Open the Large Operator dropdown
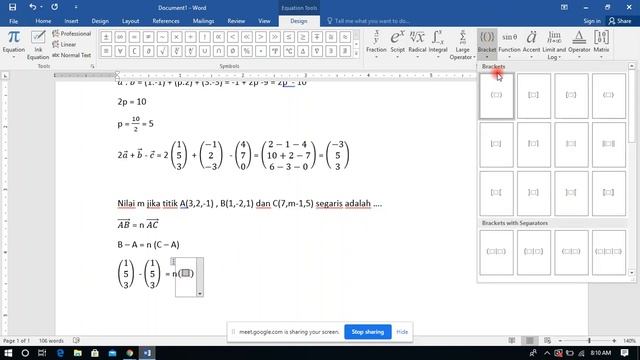640x360 pixels. click(462, 44)
